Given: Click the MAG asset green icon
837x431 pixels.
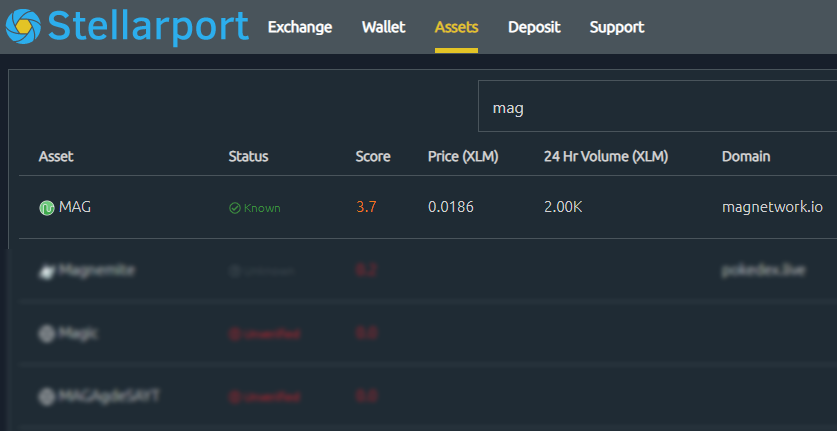Looking at the screenshot, I should (47, 208).
